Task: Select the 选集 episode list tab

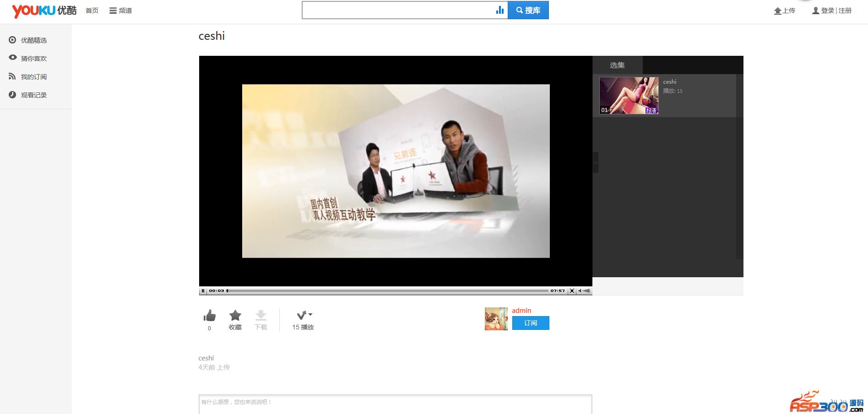Action: (x=617, y=65)
